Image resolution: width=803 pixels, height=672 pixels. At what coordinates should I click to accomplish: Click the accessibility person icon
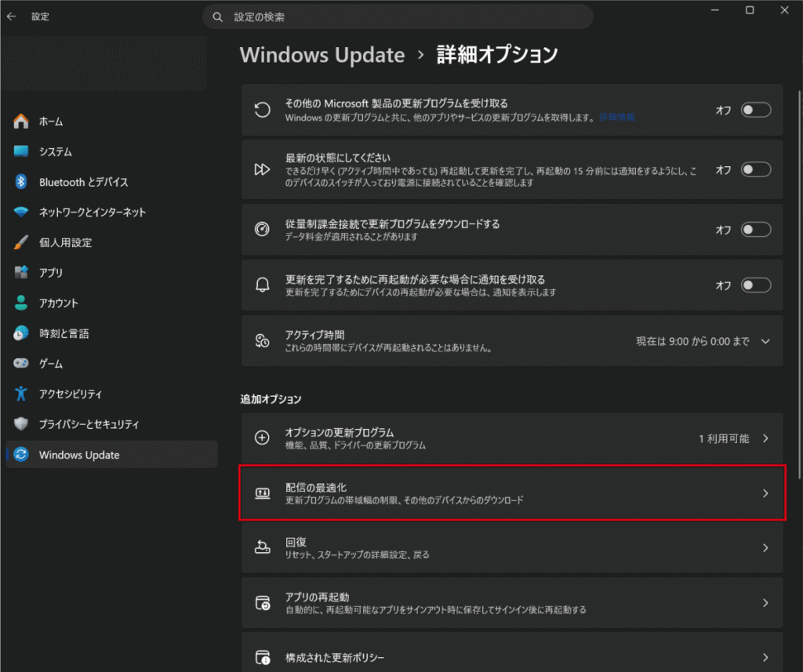coord(21,394)
